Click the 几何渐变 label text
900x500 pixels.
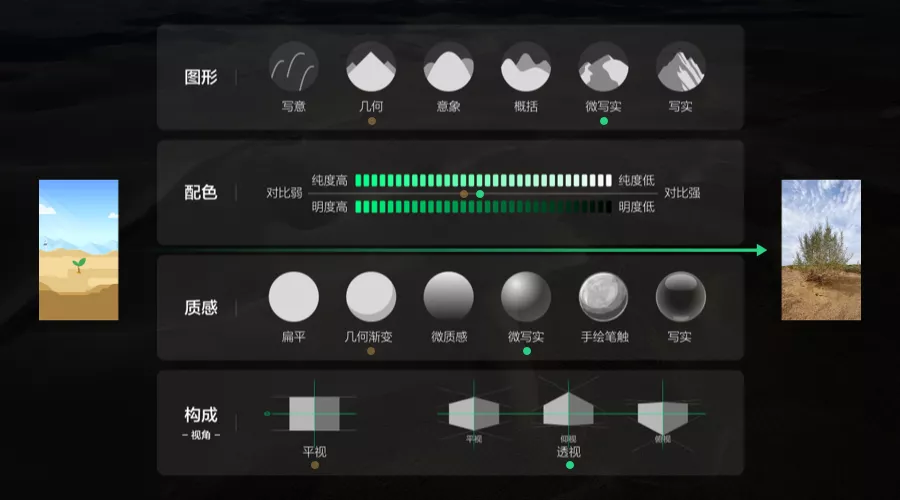coord(368,337)
